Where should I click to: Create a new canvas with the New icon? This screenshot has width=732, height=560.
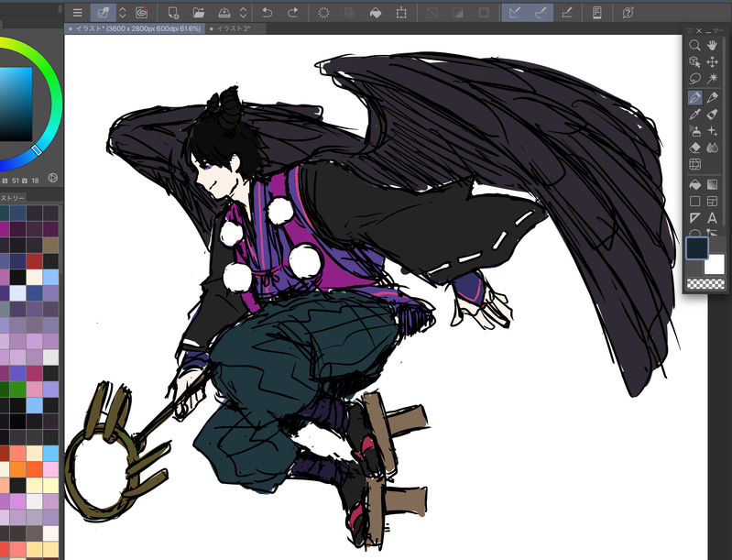point(173,13)
